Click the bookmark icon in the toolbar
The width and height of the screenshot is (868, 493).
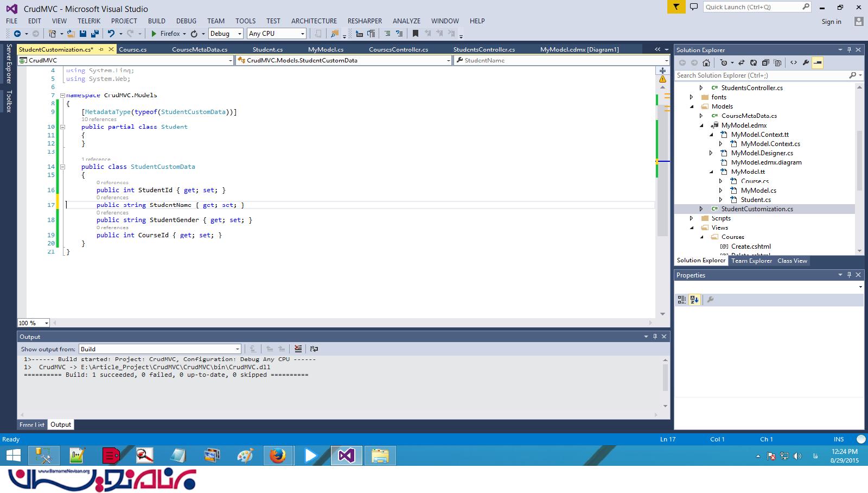[x=415, y=34]
